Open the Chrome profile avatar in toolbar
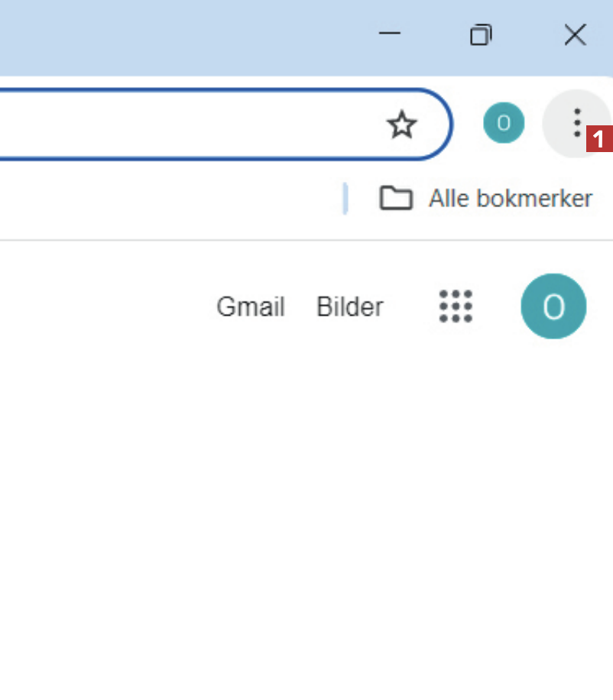This screenshot has height=700, width=613. point(504,123)
